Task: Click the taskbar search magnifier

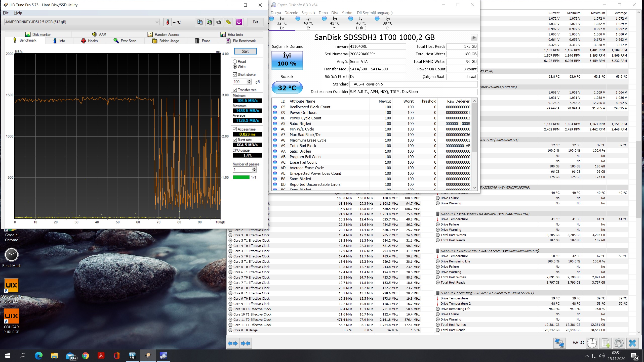Action: click(23, 355)
